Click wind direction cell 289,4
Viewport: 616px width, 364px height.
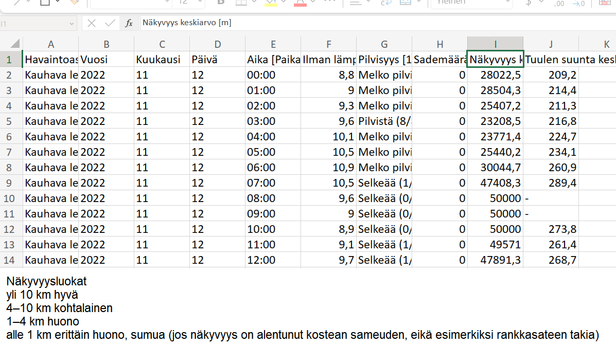[551, 183]
